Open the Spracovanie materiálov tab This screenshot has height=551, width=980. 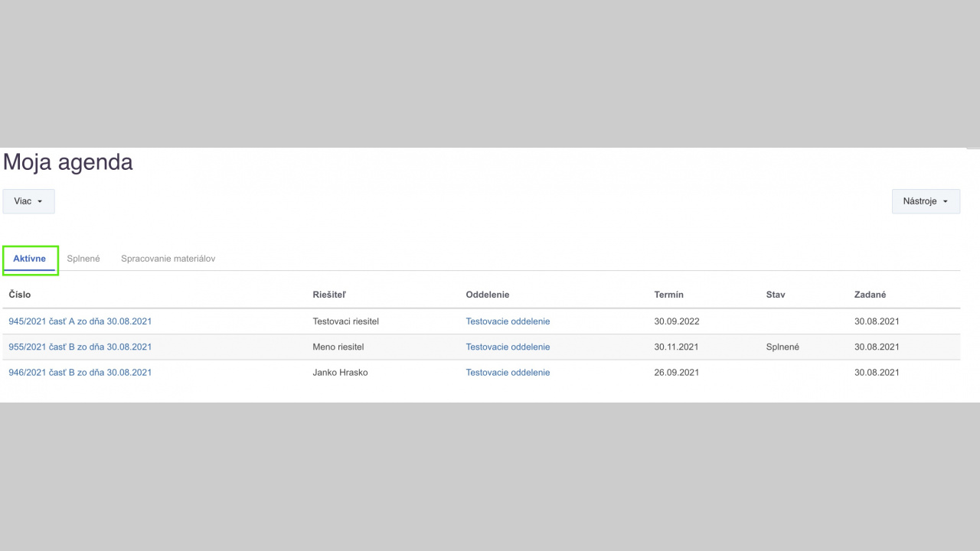click(x=168, y=259)
